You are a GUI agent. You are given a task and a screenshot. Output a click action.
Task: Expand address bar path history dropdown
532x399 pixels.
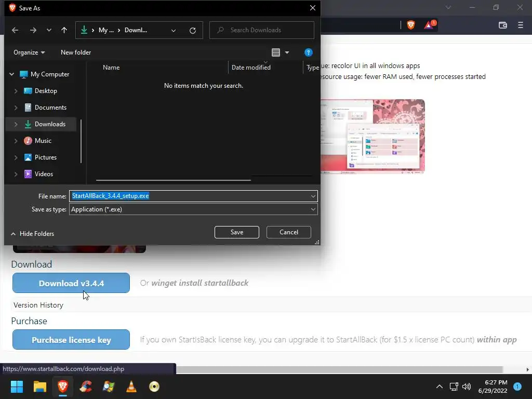click(174, 31)
